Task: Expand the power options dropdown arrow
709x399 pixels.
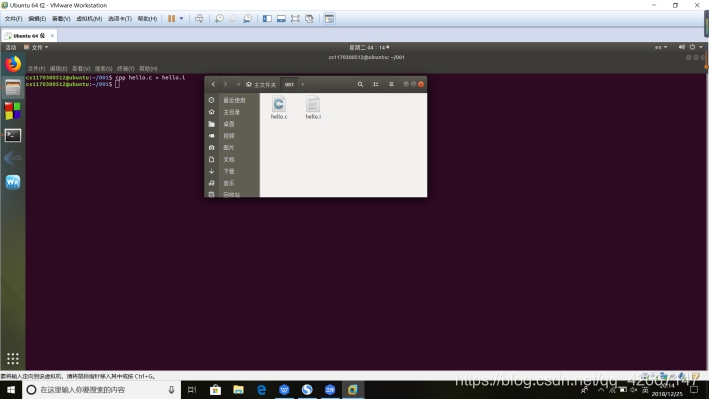Action: point(181,19)
